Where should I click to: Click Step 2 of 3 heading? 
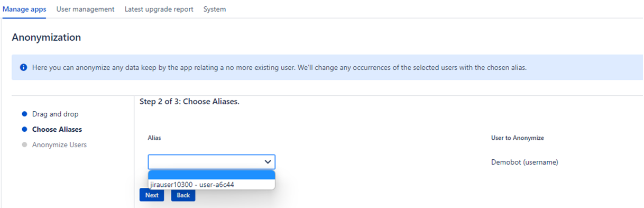pos(189,101)
